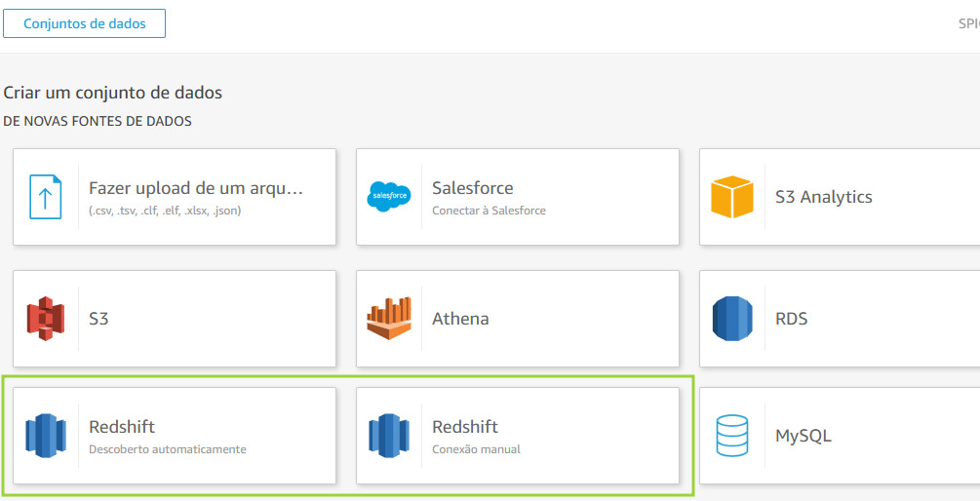Select the MySQL title
Screen dimensions: 980x501
pyautogui.click(x=804, y=436)
